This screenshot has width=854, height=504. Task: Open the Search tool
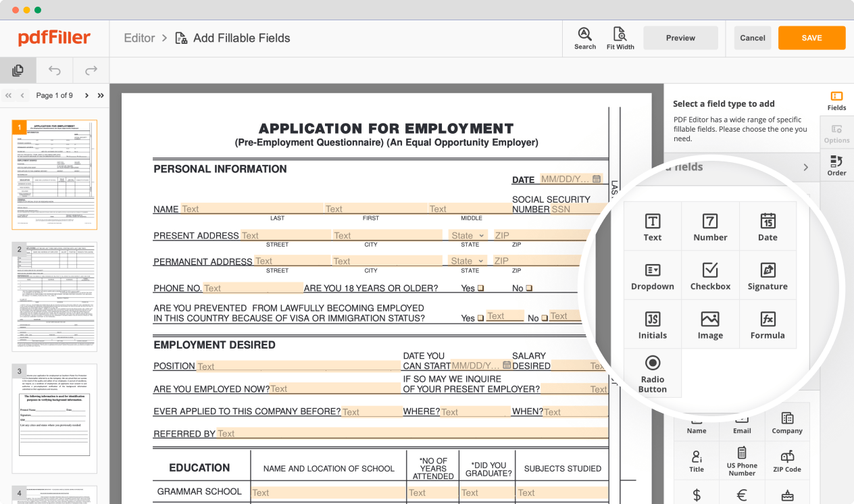(584, 38)
